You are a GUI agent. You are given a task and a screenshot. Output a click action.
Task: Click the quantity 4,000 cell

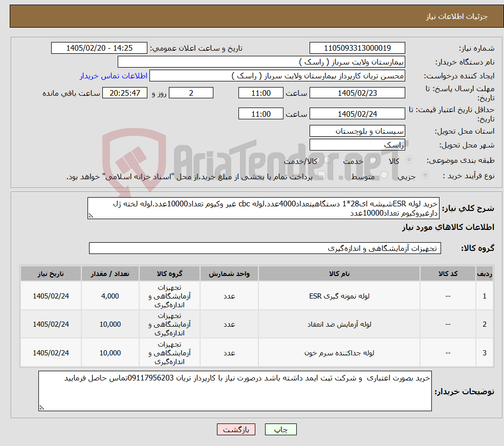(x=110, y=296)
